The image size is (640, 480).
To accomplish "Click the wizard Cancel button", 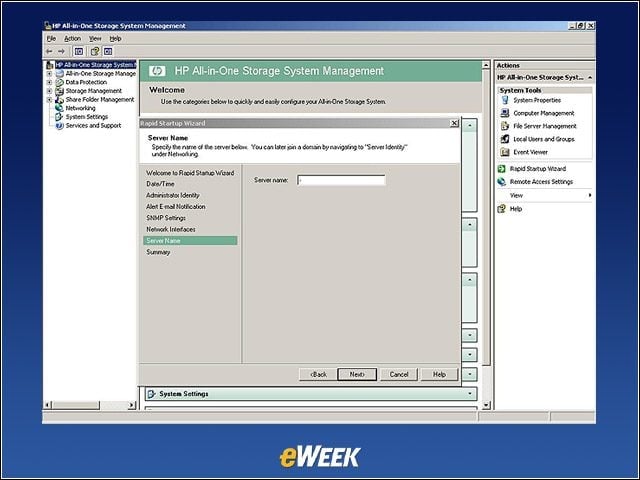I will (399, 374).
